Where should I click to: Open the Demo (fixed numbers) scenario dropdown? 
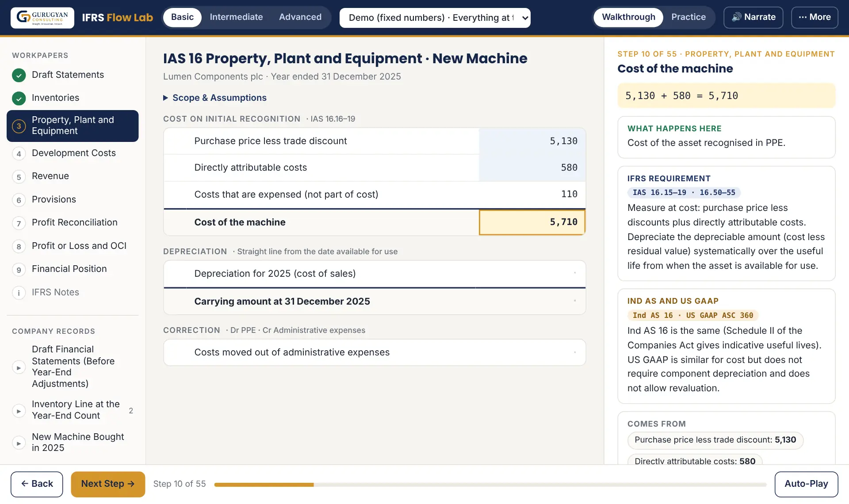click(435, 18)
